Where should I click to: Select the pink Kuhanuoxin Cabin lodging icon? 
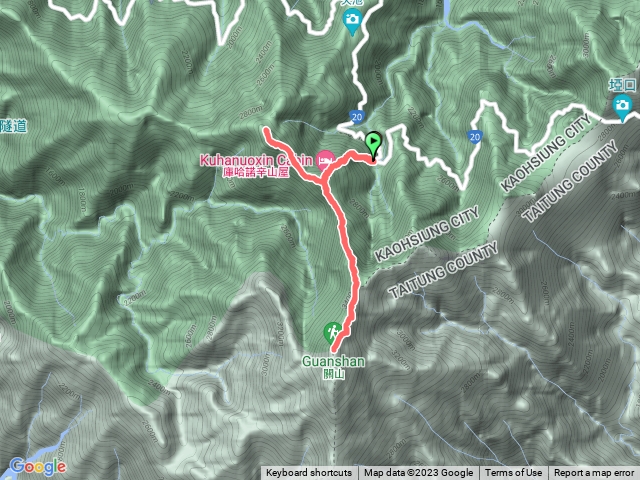pos(325,160)
